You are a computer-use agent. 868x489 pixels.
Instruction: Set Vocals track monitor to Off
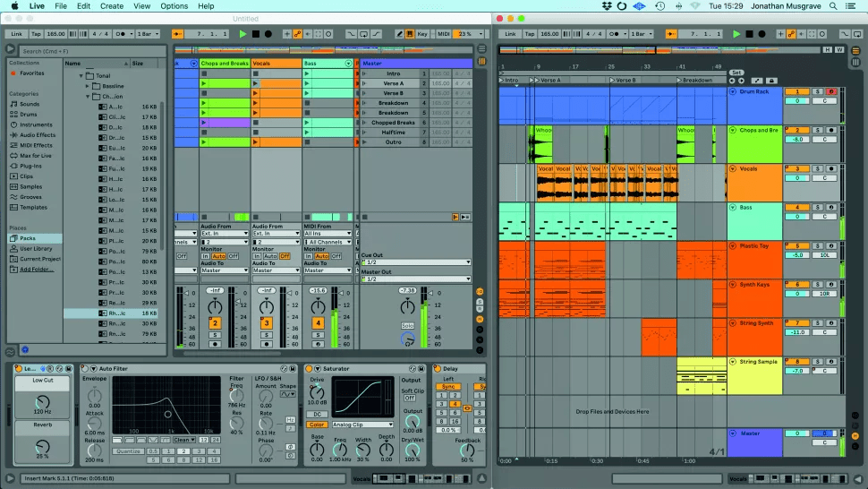point(285,256)
